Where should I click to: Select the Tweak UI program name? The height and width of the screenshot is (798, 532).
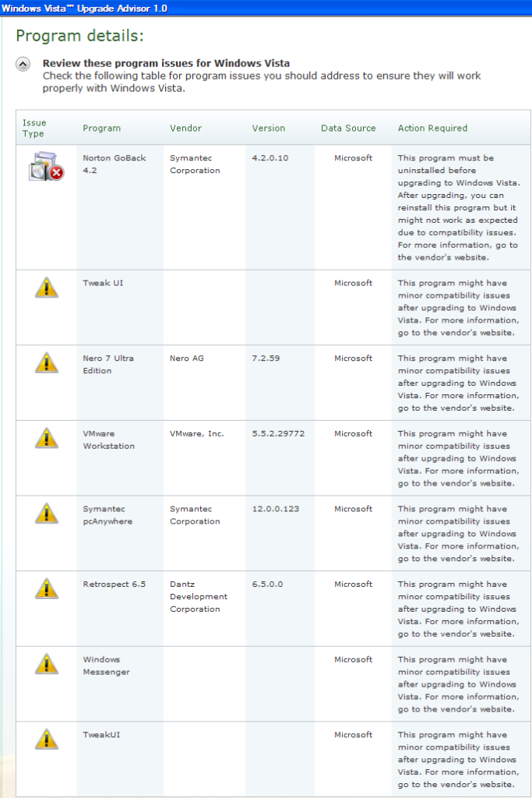click(103, 283)
